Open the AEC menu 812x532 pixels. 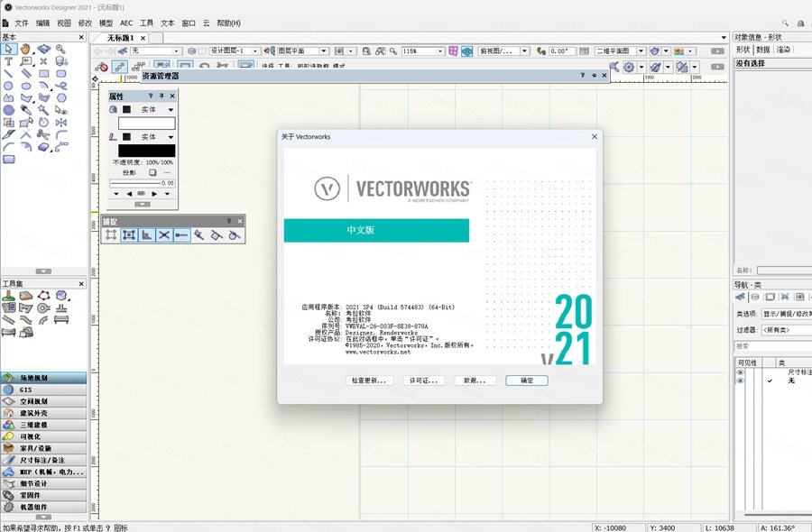click(126, 23)
